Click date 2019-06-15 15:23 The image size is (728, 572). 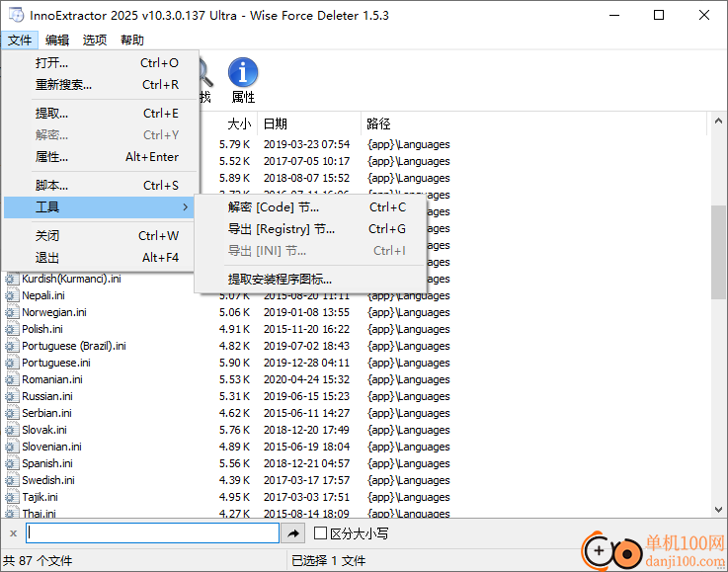[306, 396]
